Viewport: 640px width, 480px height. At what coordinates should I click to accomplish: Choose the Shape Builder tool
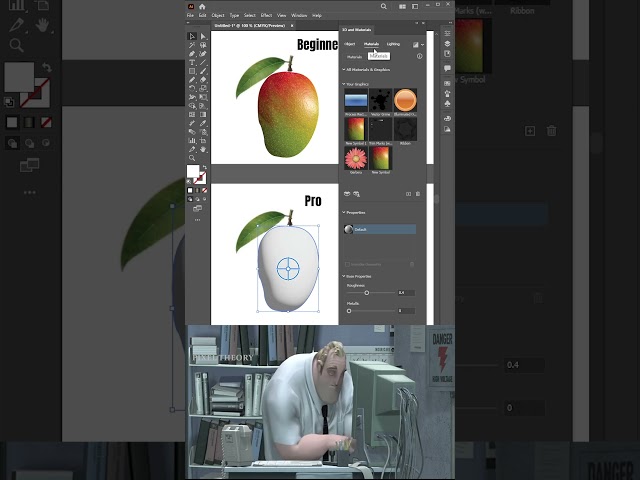[x=192, y=106]
